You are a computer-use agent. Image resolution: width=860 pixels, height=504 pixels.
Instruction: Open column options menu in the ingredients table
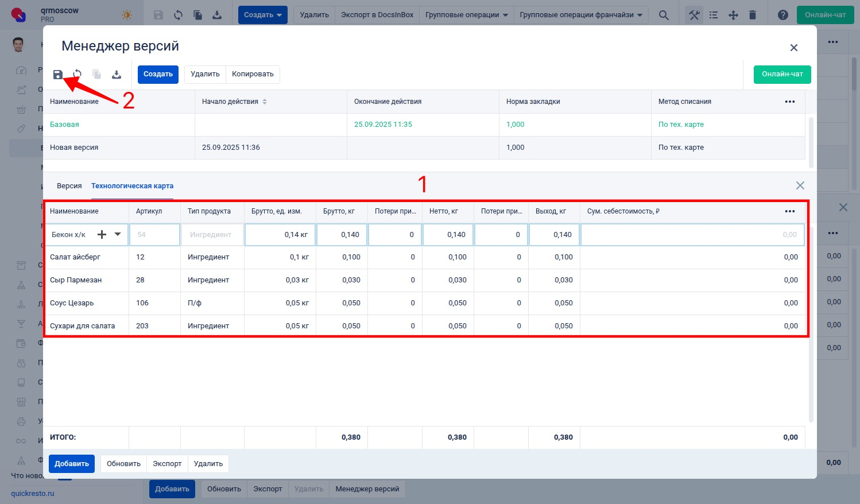(x=790, y=211)
